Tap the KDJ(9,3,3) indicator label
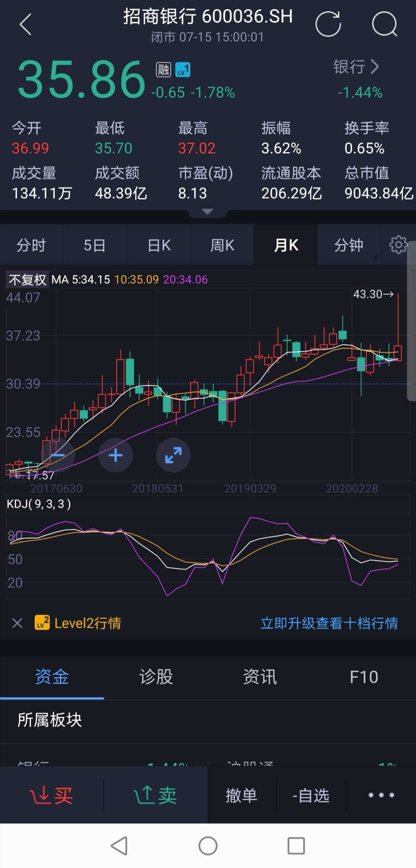Screen dimensions: 416x868 (x=39, y=504)
